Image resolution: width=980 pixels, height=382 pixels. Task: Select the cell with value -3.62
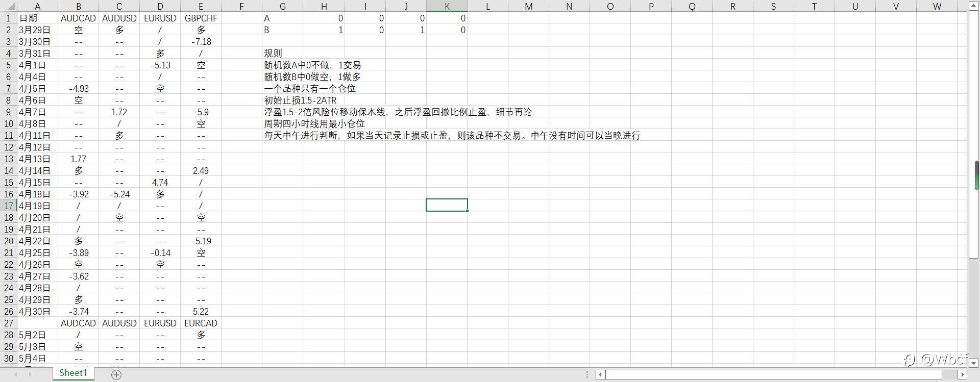[78, 276]
